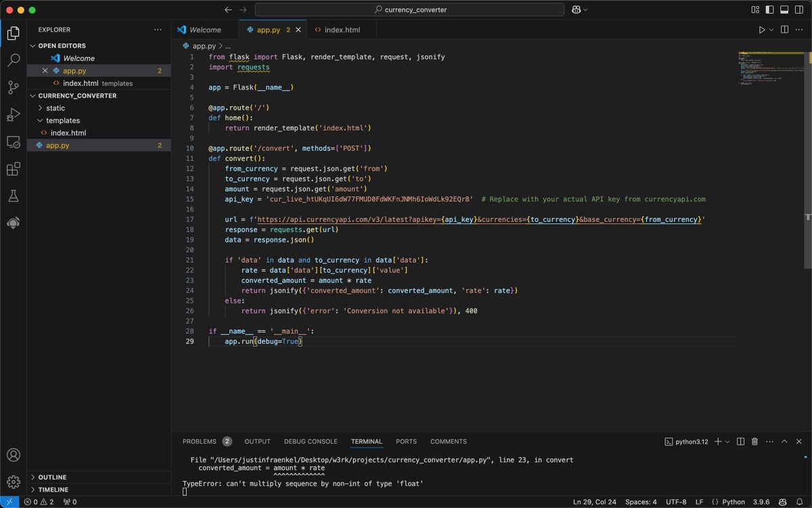Open the DEBUG CONSOLE panel tab
This screenshot has height=508, width=812.
pyautogui.click(x=311, y=442)
